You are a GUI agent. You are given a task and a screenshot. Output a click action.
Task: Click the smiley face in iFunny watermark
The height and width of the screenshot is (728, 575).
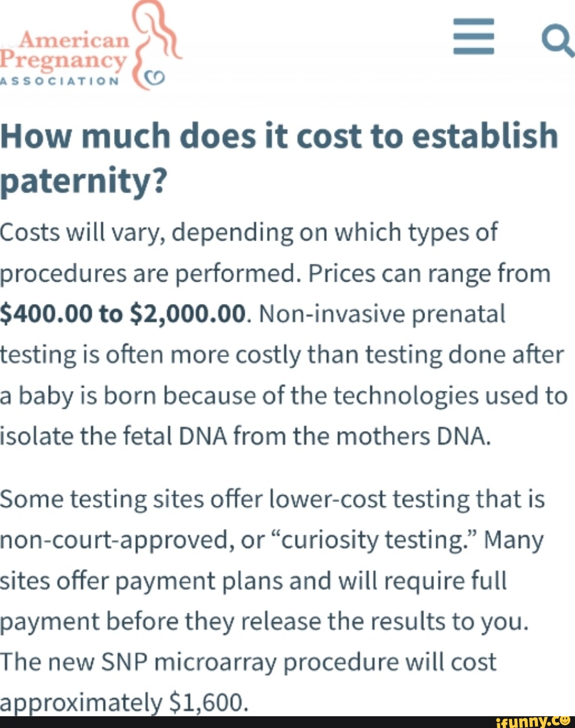pos(563,720)
